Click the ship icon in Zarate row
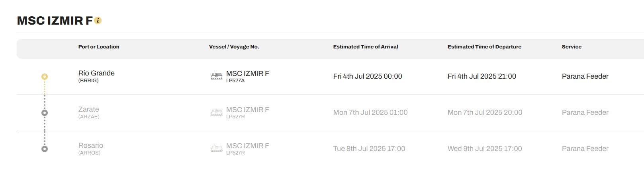This screenshot has width=644, height=170. click(x=216, y=112)
